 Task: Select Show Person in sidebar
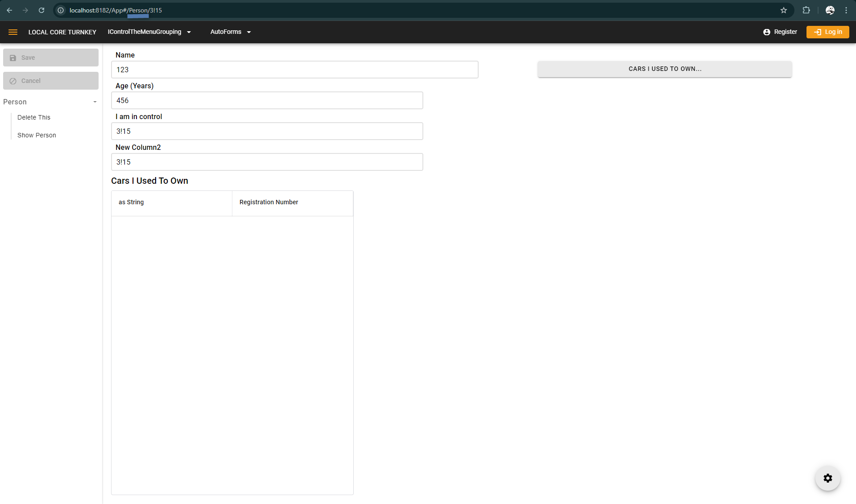pos(37,135)
